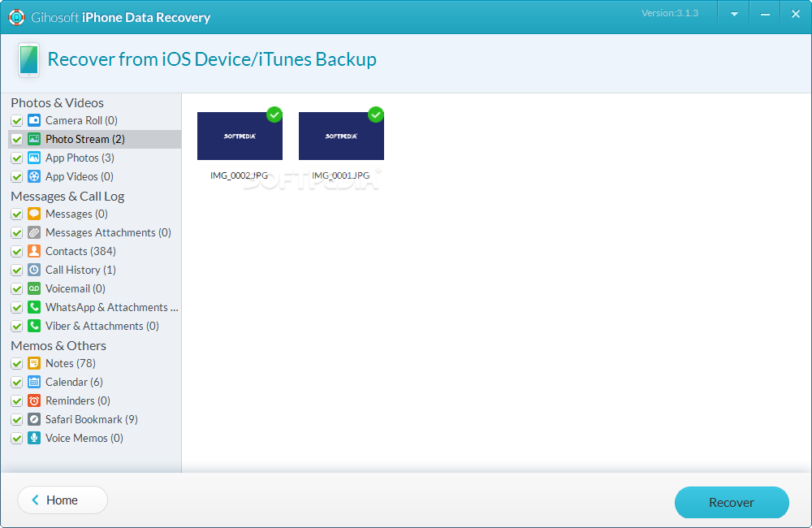
Task: Uncheck the Photo Stream checkbox
Action: [16, 140]
